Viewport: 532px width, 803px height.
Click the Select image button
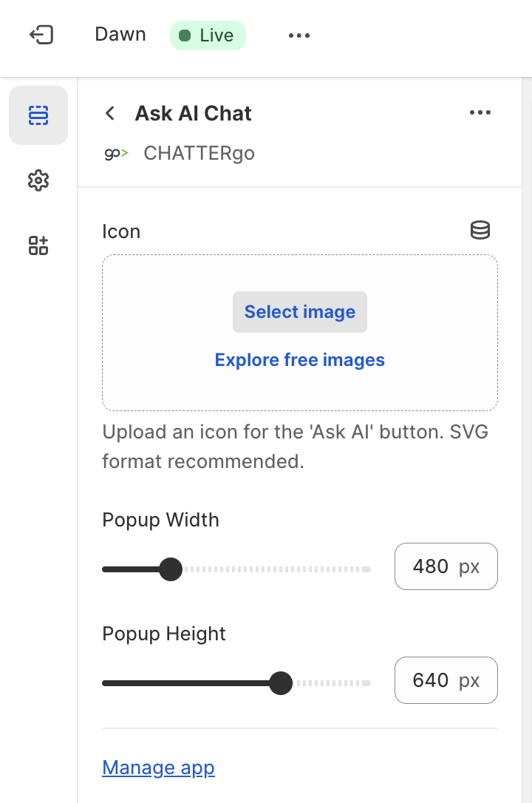click(x=300, y=312)
